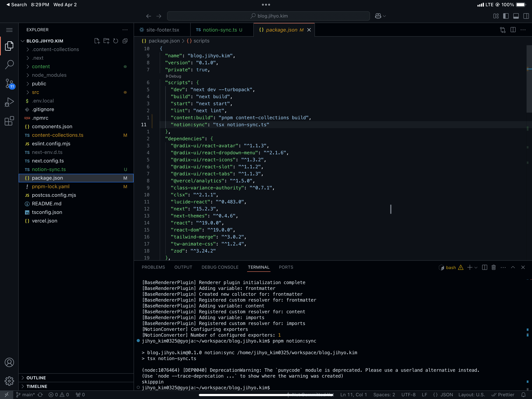Open the new terminal launch profile dropdown

[476, 268]
